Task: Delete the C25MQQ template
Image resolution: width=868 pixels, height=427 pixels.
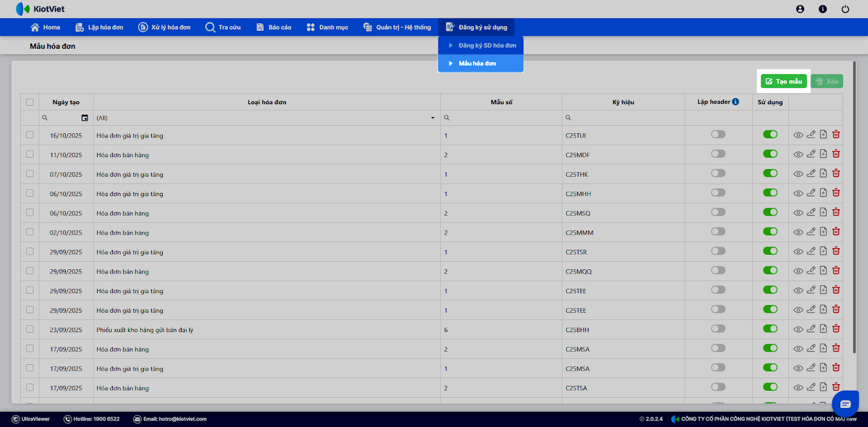Action: [x=836, y=270]
